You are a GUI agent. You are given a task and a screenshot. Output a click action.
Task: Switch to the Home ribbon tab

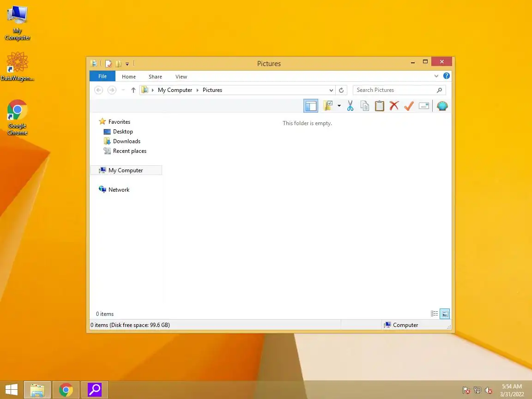click(x=128, y=77)
